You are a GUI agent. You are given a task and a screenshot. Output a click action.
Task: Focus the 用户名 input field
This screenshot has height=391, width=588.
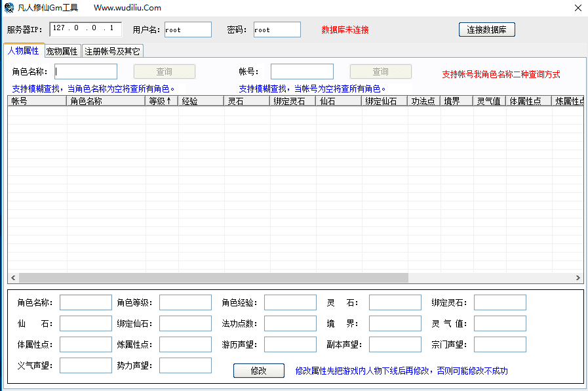tap(188, 30)
